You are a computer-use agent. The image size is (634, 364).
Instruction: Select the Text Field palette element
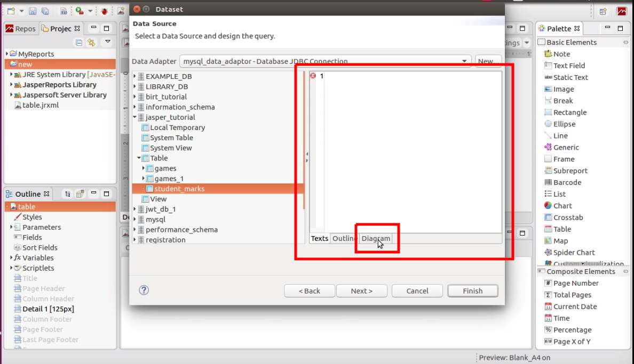click(x=565, y=66)
